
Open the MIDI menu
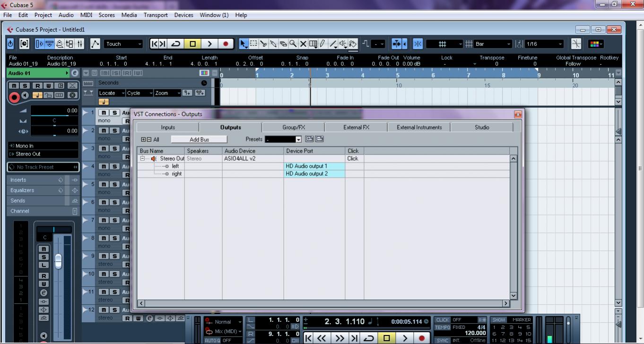(86, 15)
